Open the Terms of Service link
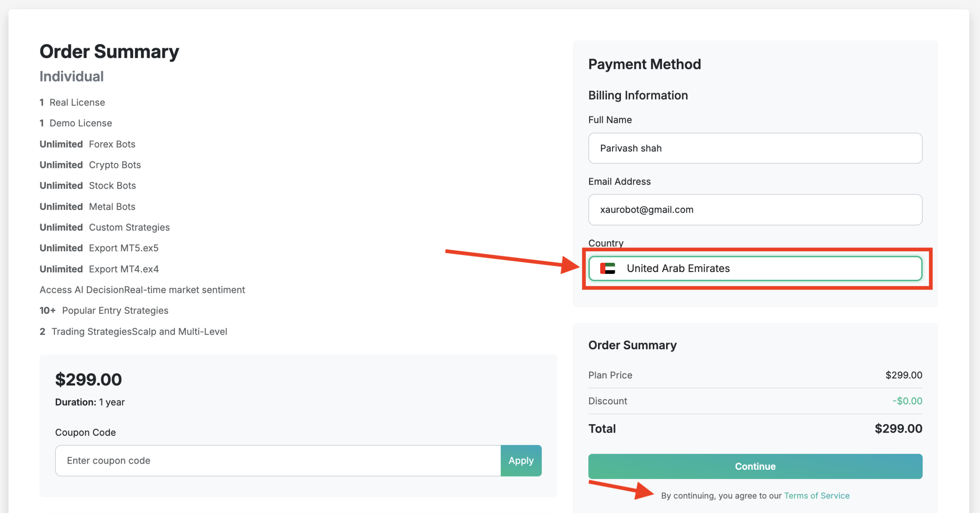The image size is (980, 513). tap(817, 496)
